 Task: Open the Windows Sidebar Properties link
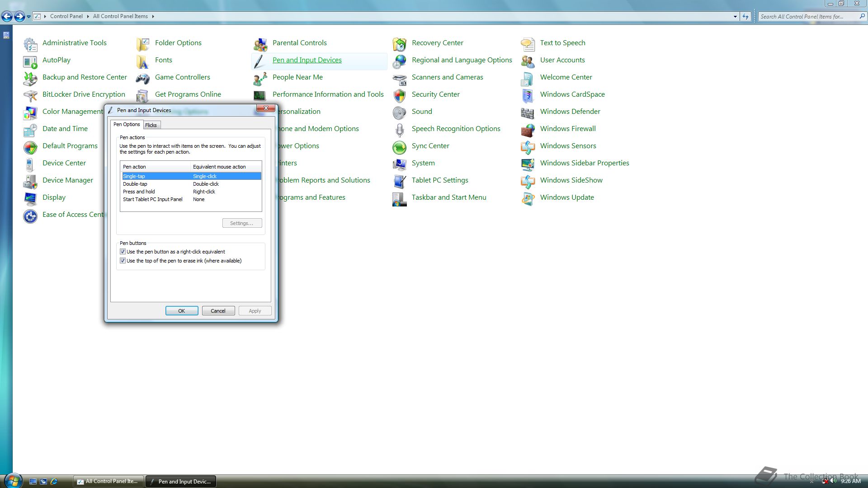(585, 163)
